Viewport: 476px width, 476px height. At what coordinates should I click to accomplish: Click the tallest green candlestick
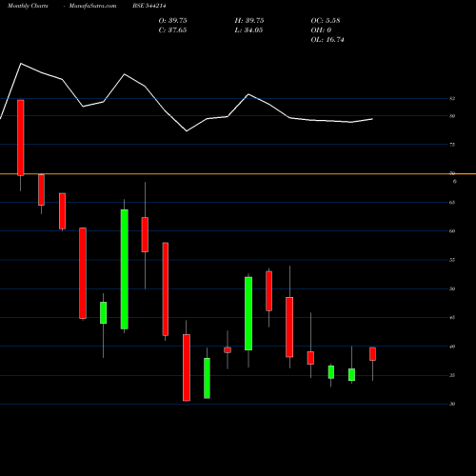[x=125, y=269]
